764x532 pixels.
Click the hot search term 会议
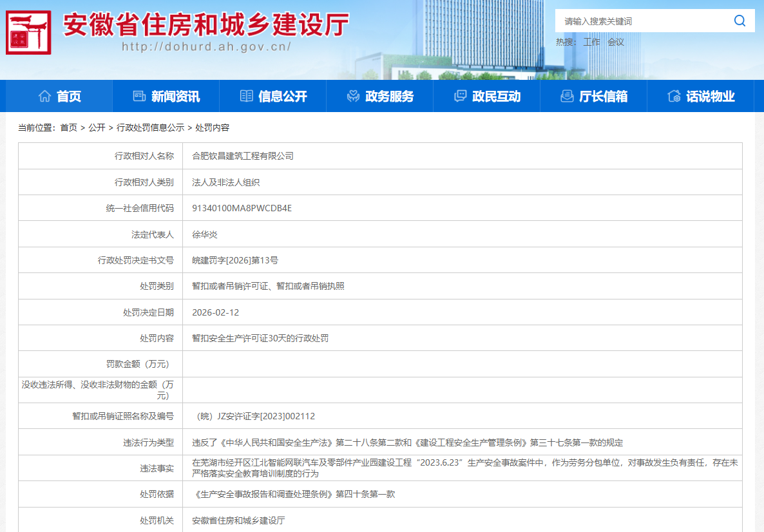tap(616, 42)
